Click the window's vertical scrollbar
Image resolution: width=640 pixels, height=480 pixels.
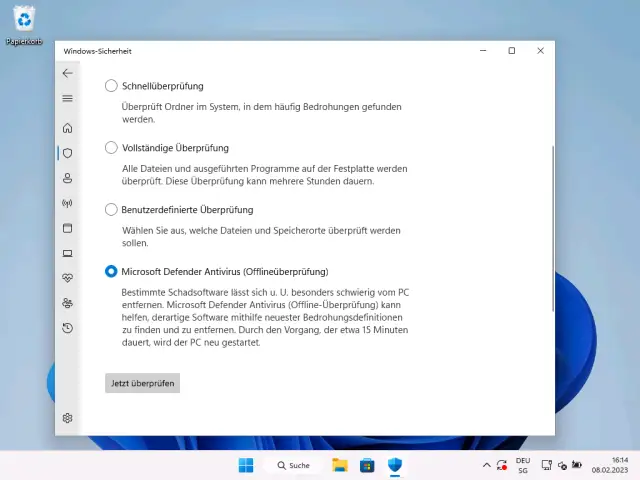pyautogui.click(x=553, y=229)
